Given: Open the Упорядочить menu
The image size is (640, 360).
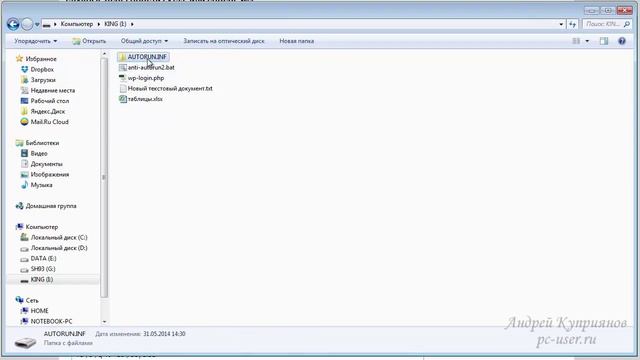Looking at the screenshot, I should pos(36,41).
